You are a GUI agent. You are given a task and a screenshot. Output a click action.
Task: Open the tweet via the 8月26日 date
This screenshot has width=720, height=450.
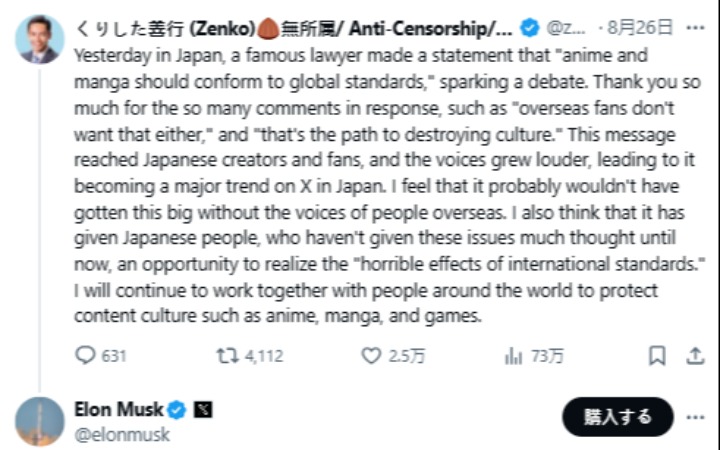coord(646,27)
